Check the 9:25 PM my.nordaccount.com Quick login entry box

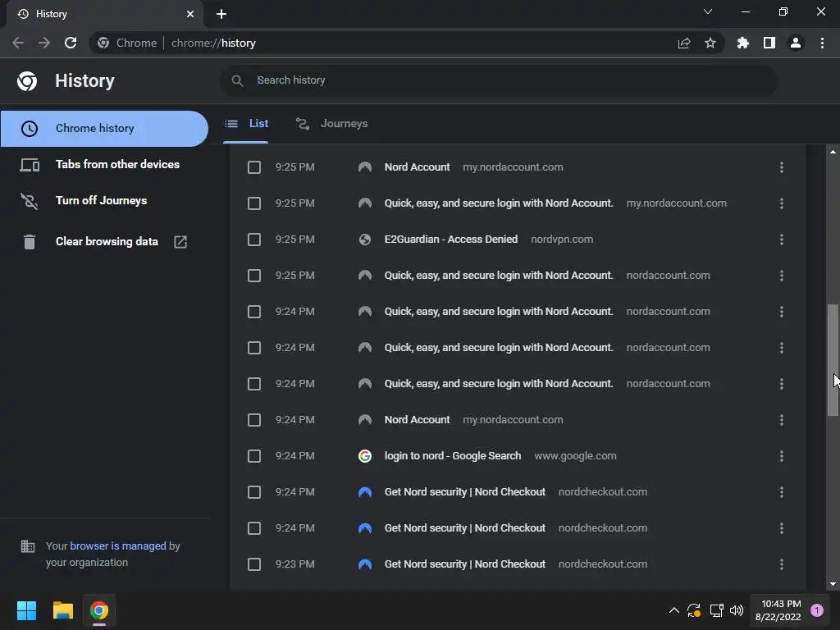coord(254,203)
